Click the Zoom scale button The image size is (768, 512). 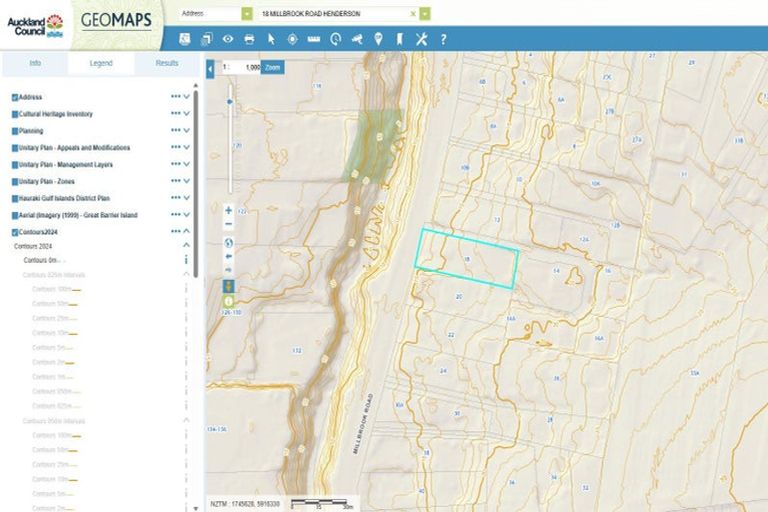(273, 67)
